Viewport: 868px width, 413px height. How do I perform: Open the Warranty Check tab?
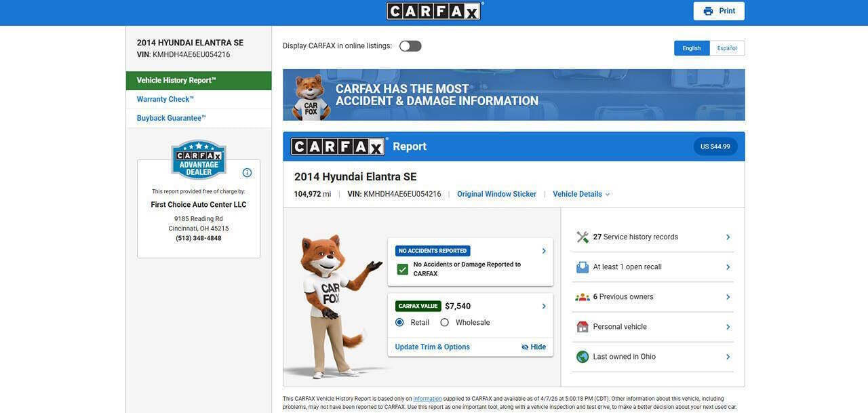pos(165,100)
